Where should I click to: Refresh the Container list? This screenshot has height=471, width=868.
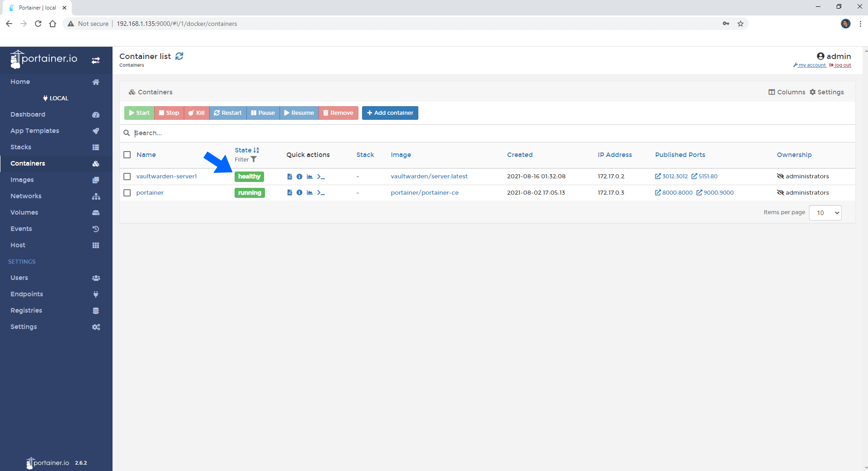[179, 56]
